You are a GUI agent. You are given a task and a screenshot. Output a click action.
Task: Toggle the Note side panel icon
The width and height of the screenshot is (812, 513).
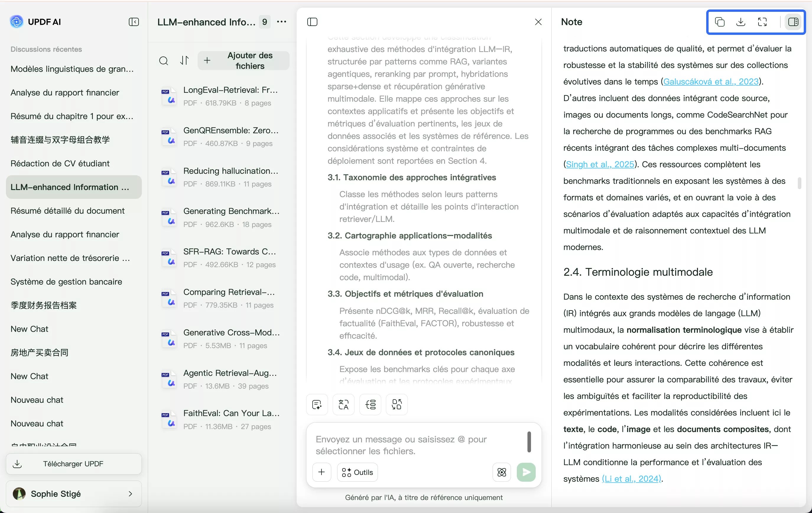click(x=793, y=22)
